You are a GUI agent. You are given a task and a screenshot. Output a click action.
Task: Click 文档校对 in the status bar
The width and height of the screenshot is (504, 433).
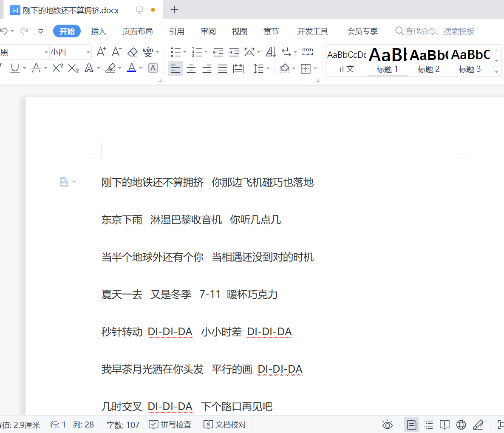(225, 425)
